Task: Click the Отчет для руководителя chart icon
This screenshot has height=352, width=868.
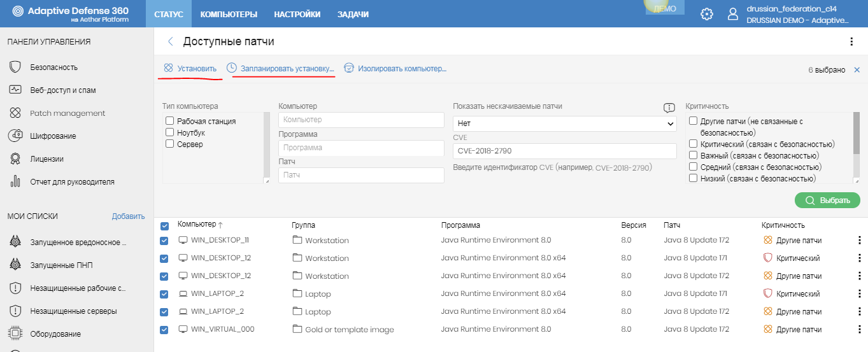Action: point(16,181)
